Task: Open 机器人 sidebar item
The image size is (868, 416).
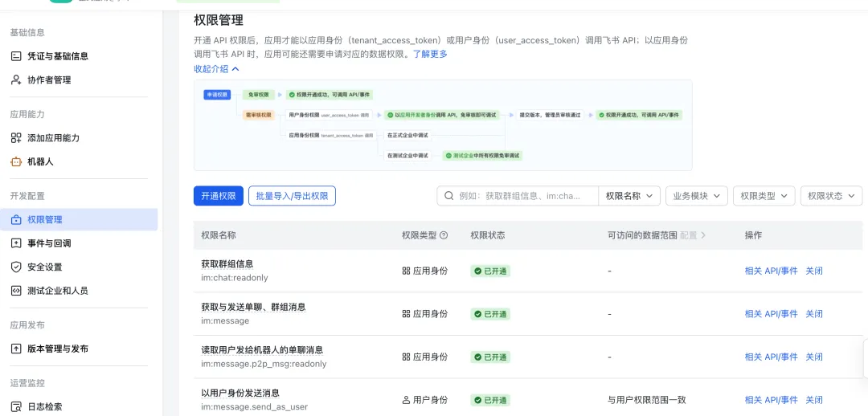Action: (79, 161)
